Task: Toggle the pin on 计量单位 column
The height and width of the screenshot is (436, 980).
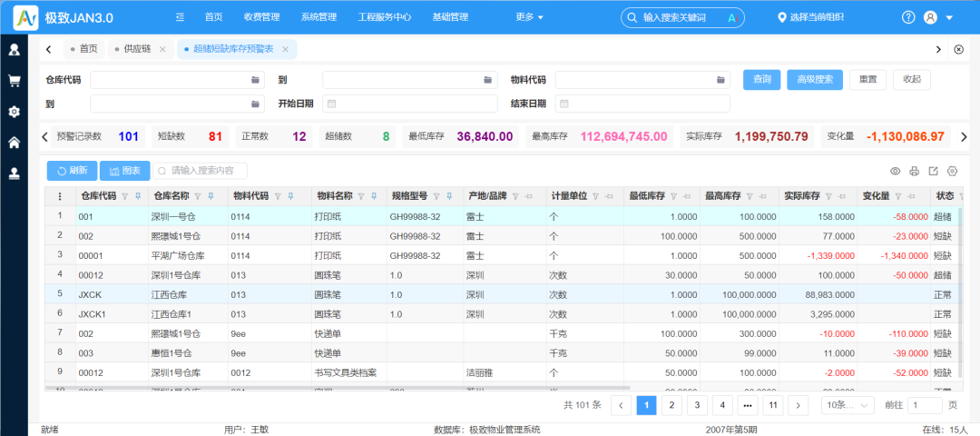Action: [607, 196]
